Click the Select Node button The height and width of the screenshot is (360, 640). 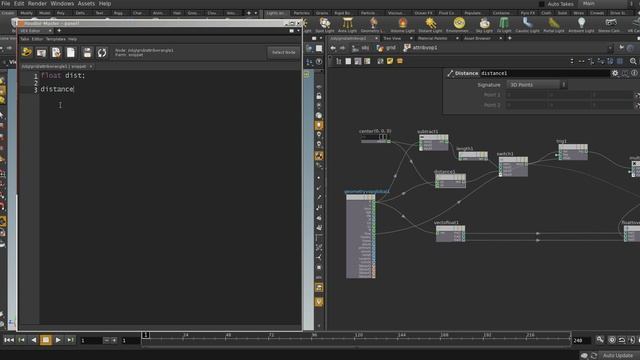point(283,52)
